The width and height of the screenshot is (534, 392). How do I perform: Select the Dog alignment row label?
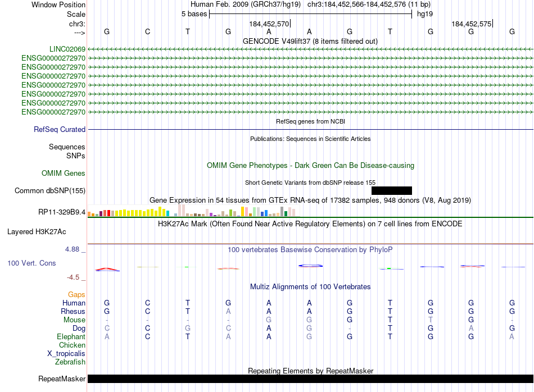coord(79,329)
